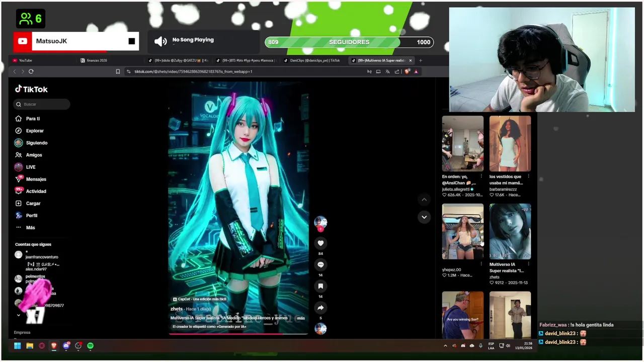Click the microphone icon in system tray
Viewport: 644px width, 362px height.
click(x=480, y=346)
